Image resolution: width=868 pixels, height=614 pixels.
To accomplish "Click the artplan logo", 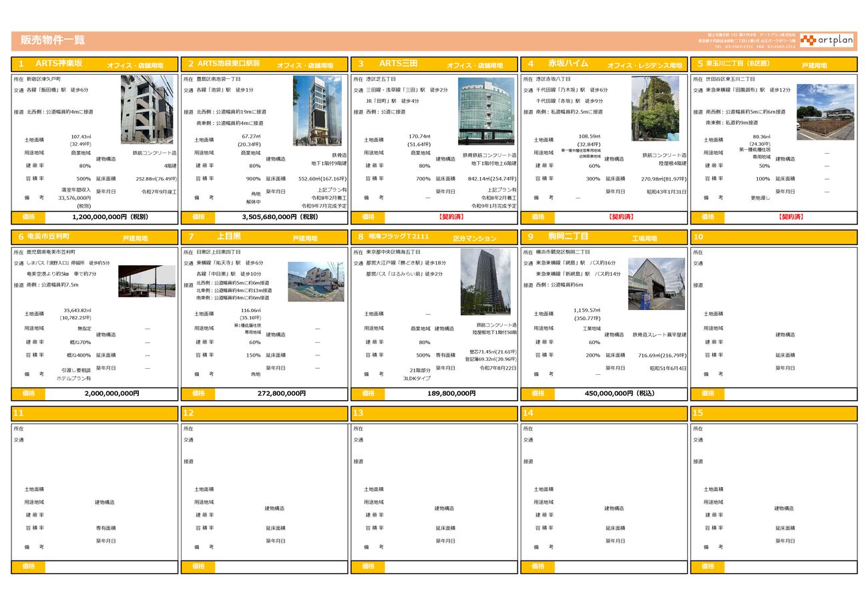I will (x=827, y=41).
